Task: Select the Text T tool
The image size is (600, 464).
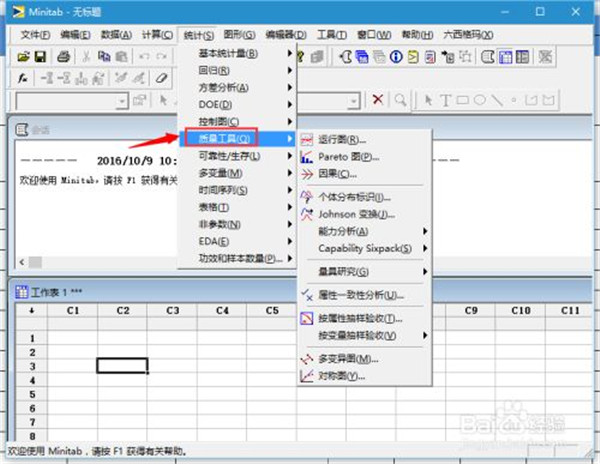Action: tap(445, 100)
